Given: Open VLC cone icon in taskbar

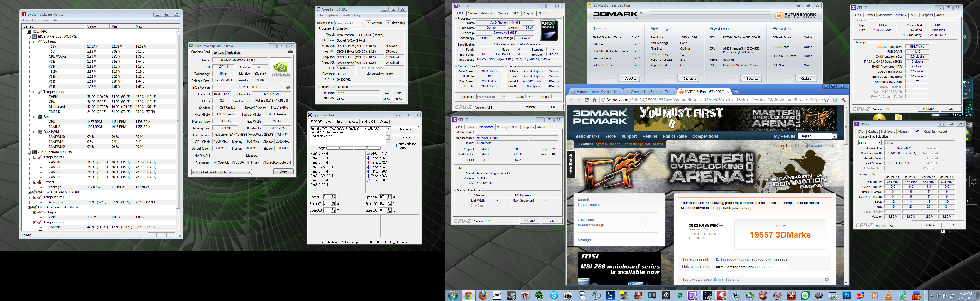Looking at the screenshot, I should click(888, 295).
